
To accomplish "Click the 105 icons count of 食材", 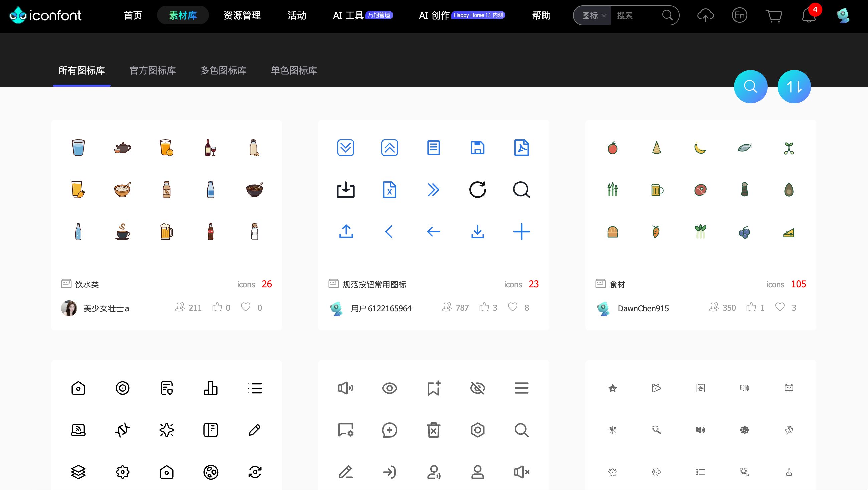I will (799, 284).
